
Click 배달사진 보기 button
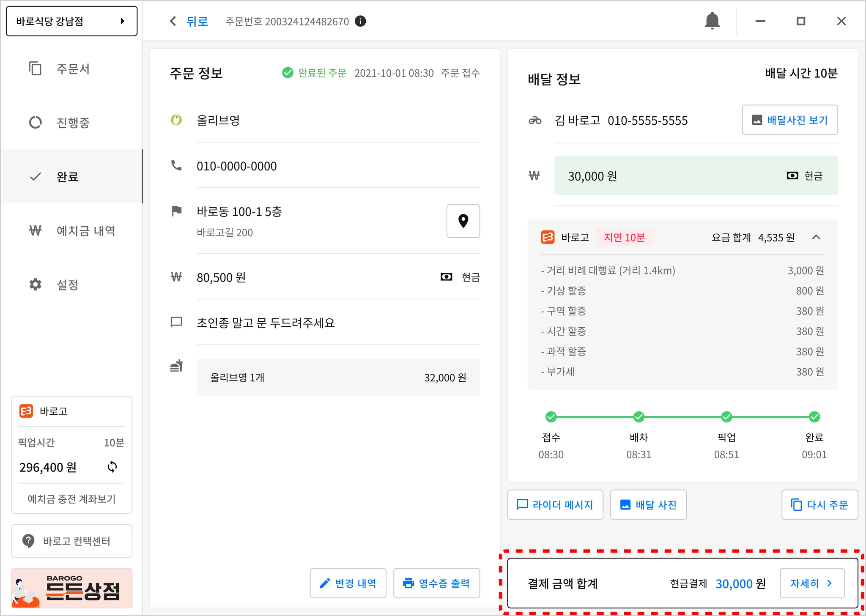789,120
